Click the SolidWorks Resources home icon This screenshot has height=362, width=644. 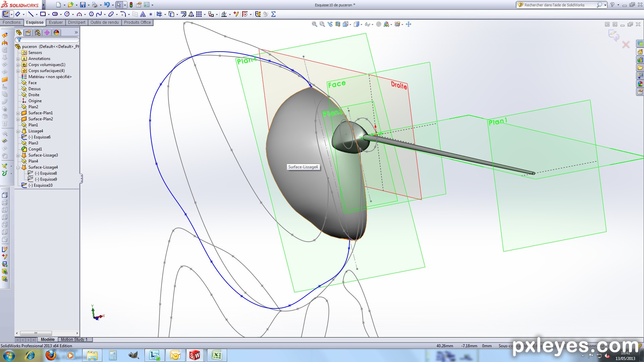[640, 52]
